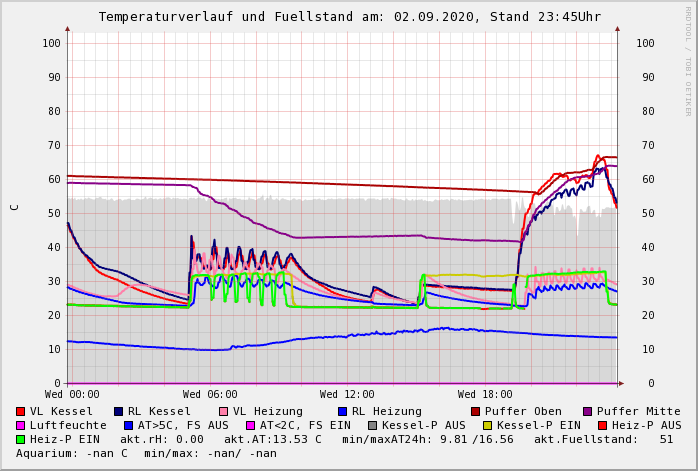Screen dimensions: 698x471
Task: Click the green Heiz-P EIN legend swatch
Action: 21,439
